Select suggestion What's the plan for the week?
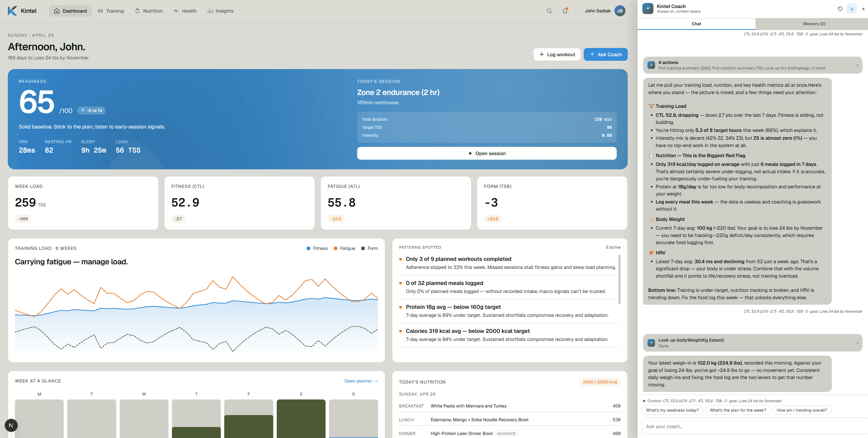 738,410
